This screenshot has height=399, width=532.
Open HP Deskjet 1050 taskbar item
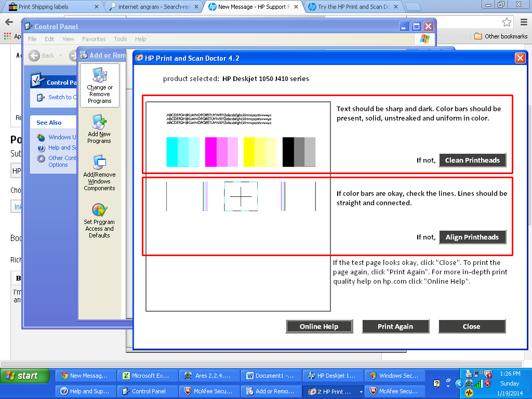pyautogui.click(x=333, y=376)
